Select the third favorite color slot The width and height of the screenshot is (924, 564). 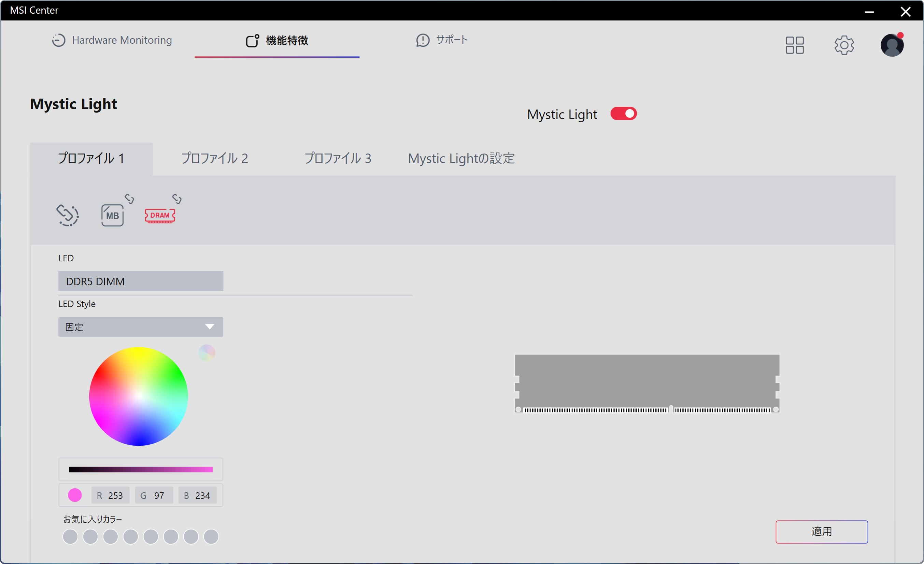pos(110,537)
